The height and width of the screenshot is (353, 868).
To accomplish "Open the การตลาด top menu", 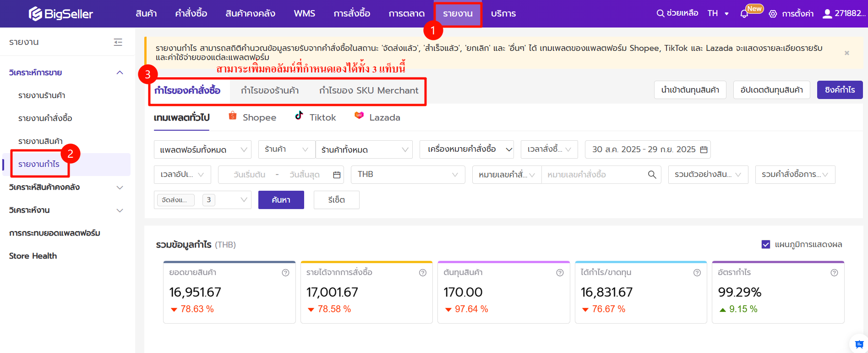I will [x=406, y=14].
